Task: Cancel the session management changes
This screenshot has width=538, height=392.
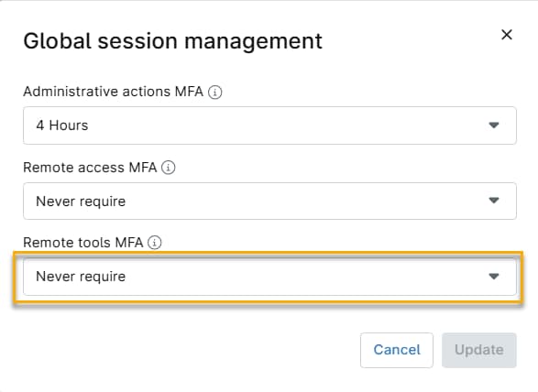Action: (397, 350)
